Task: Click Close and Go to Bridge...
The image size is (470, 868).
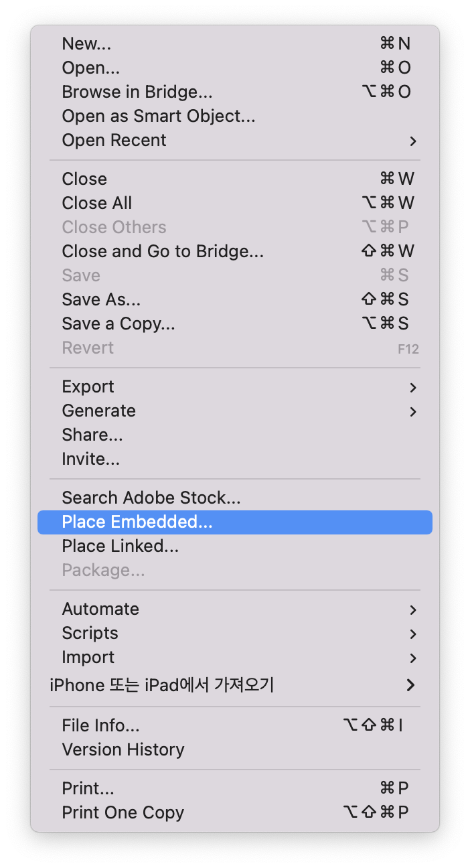Action: tap(163, 251)
